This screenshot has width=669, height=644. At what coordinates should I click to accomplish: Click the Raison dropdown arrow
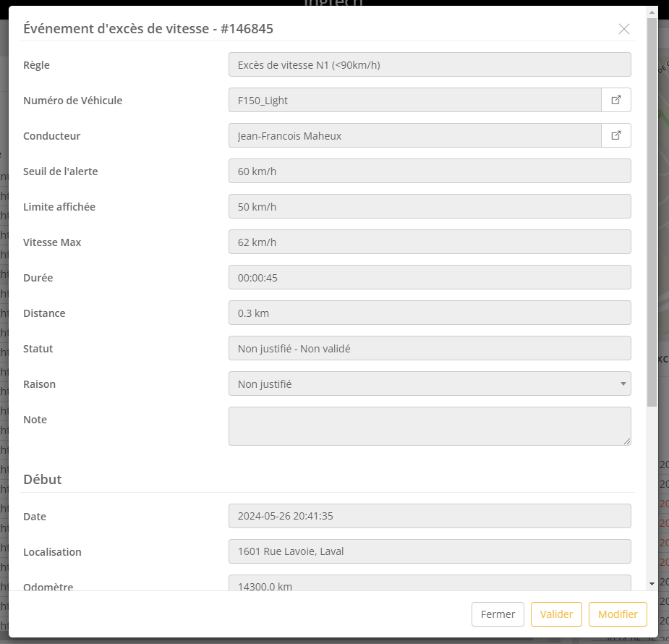tap(623, 384)
